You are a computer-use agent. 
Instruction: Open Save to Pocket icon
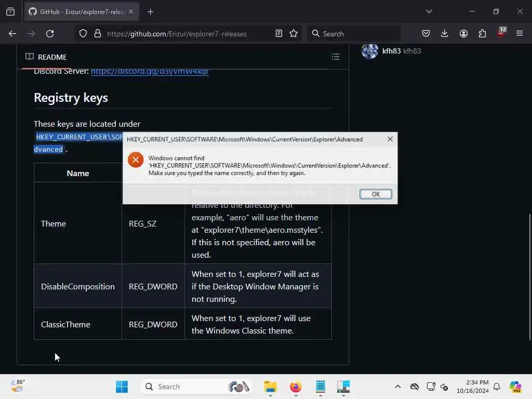pos(426,34)
